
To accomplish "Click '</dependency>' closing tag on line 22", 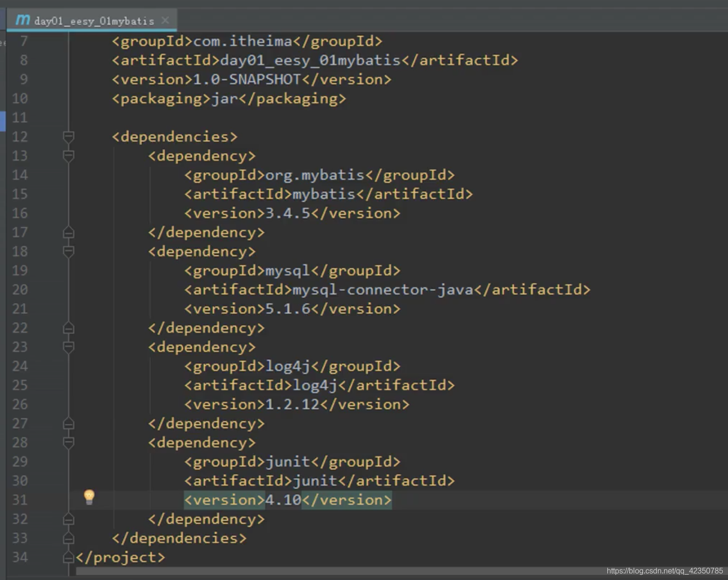I will tap(206, 328).
